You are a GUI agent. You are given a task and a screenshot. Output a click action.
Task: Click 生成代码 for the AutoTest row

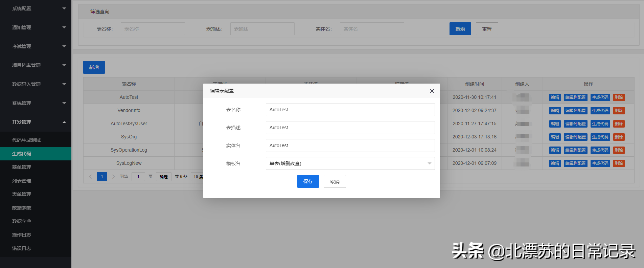click(600, 97)
